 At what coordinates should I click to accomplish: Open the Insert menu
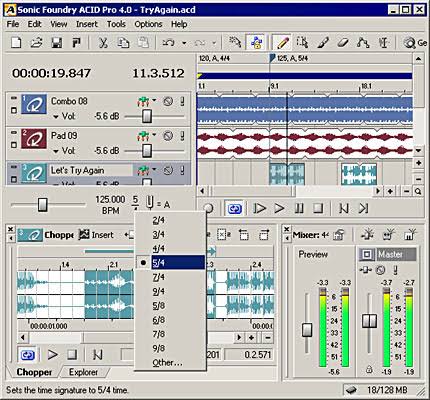(x=87, y=24)
